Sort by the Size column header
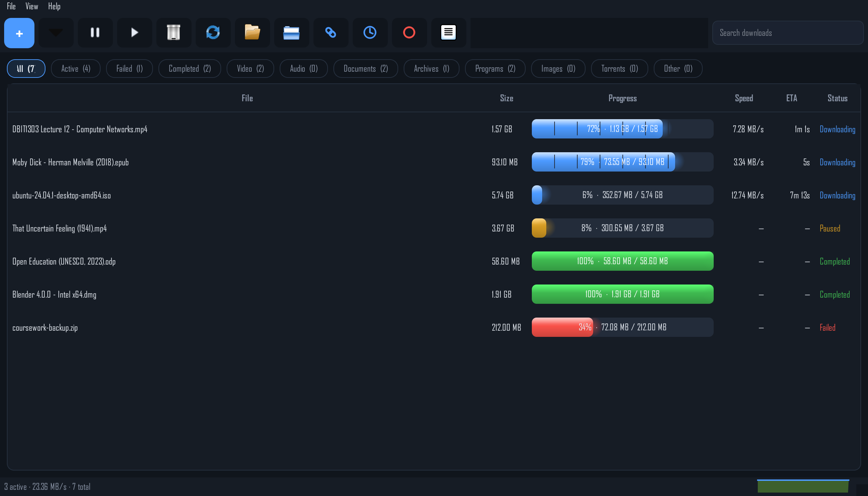The image size is (868, 496). pyautogui.click(x=507, y=98)
